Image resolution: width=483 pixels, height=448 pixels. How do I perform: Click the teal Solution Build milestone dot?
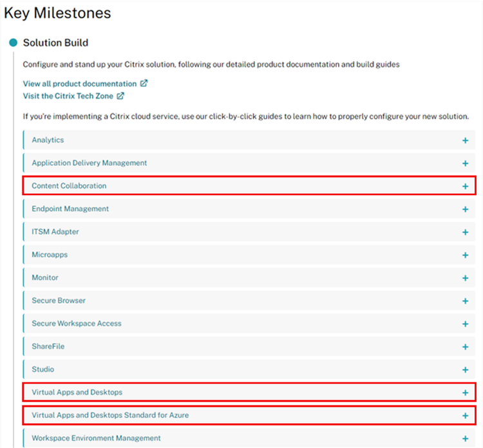coord(14,42)
